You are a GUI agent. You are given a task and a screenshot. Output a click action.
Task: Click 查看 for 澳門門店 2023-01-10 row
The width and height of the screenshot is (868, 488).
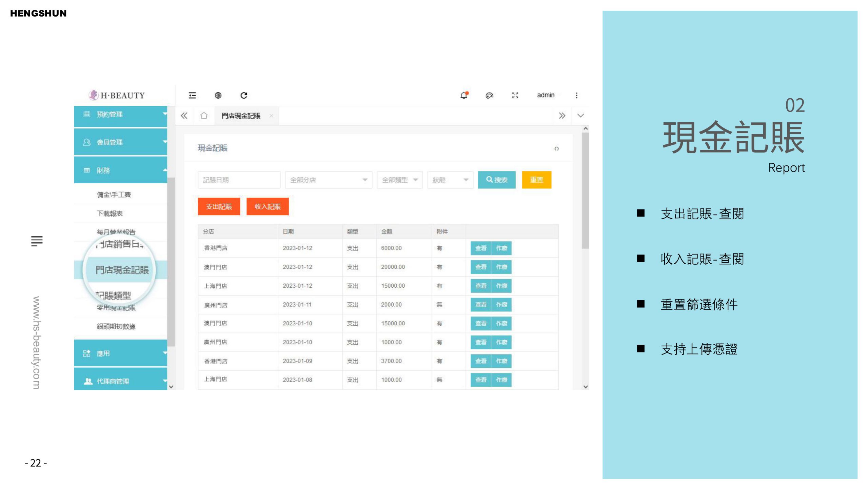481,323
